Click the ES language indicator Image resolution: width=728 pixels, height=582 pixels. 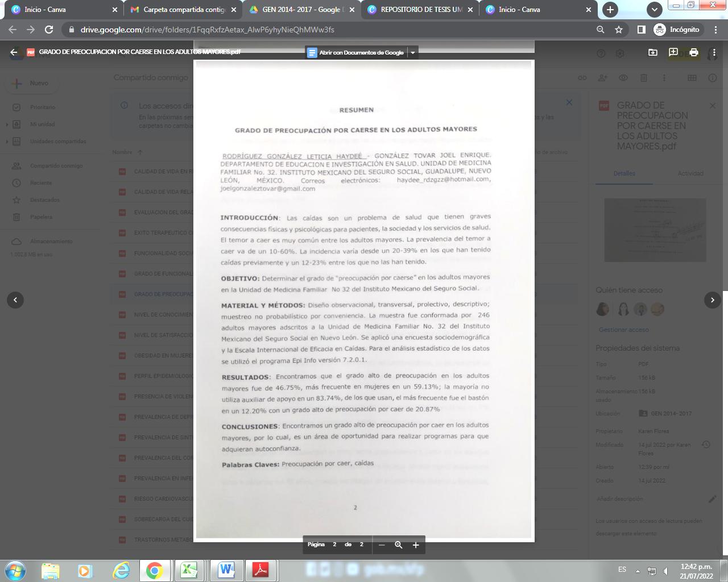[622, 569]
